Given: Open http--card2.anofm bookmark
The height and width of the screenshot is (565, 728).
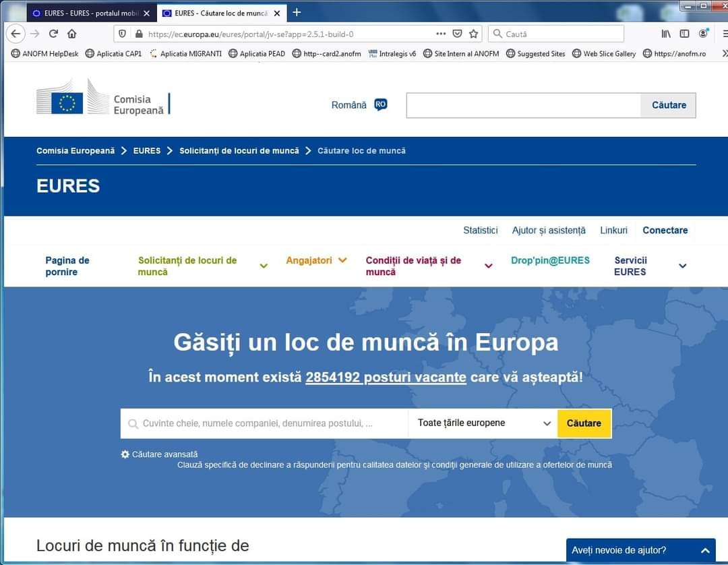Looking at the screenshot, I should coord(326,53).
